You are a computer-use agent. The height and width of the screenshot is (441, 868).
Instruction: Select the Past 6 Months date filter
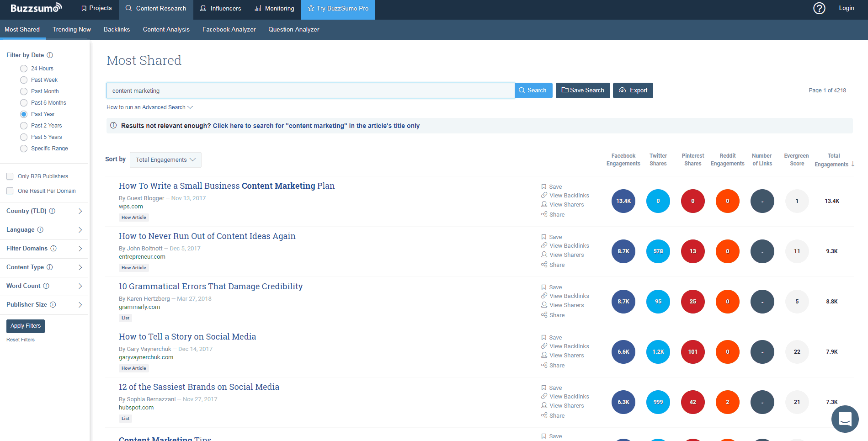[24, 103]
